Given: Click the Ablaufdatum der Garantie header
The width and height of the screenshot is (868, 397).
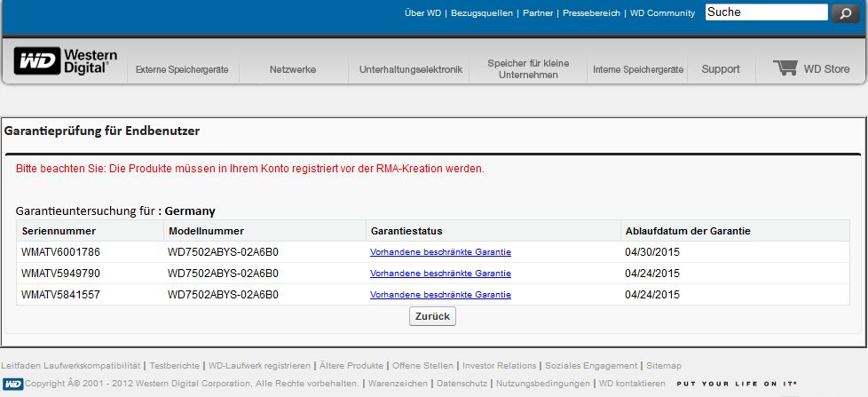Looking at the screenshot, I should (688, 231).
